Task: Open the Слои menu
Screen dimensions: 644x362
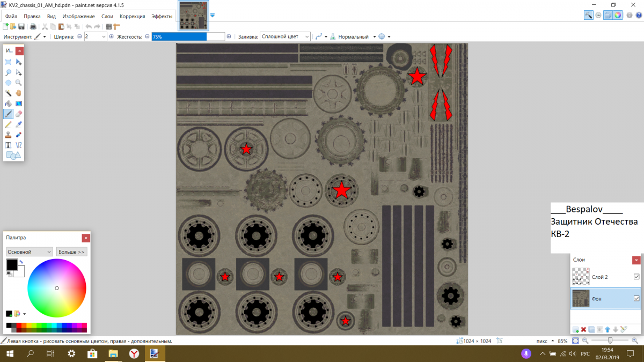Action: (107, 16)
